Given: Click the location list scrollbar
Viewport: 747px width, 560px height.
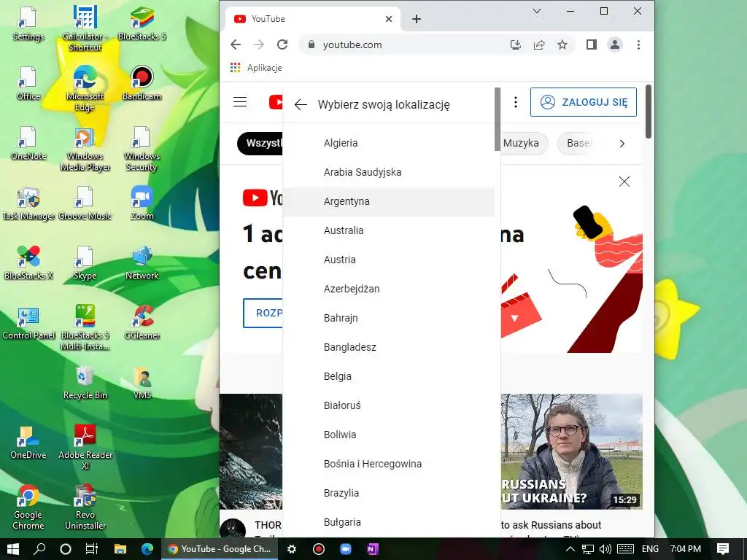Looking at the screenshot, I should (x=498, y=119).
